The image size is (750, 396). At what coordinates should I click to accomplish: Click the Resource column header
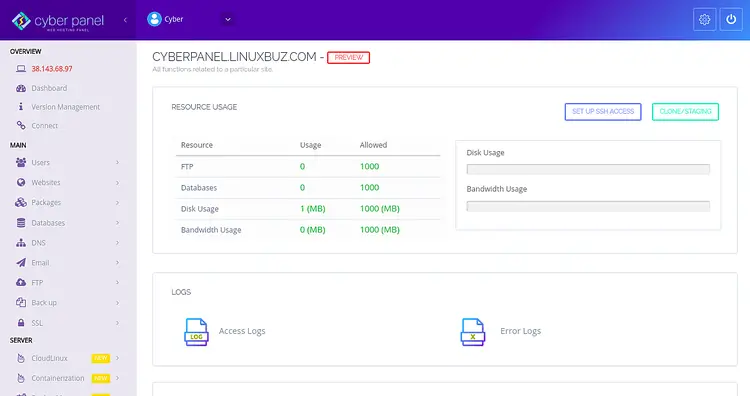[x=197, y=145]
